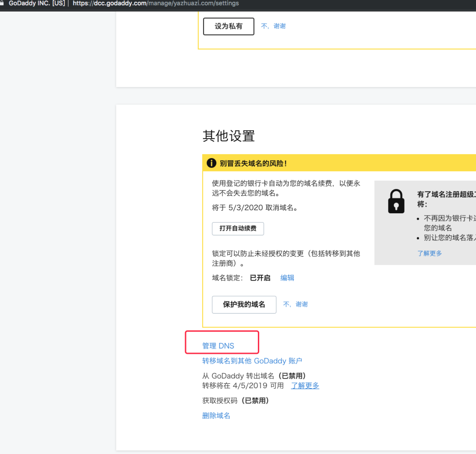Image resolution: width=476 pixels, height=454 pixels.
Task: Decline with 不，谢谢 next to 设为私有
Action: (273, 26)
